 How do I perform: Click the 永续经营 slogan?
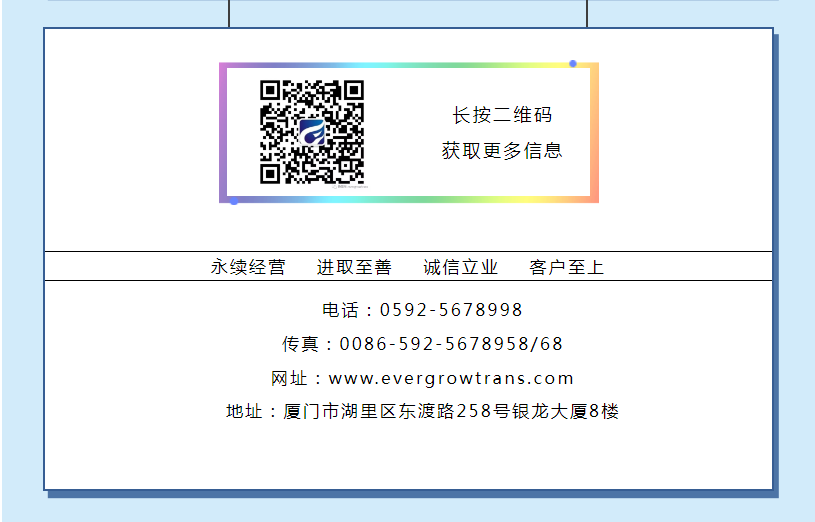pos(248,267)
